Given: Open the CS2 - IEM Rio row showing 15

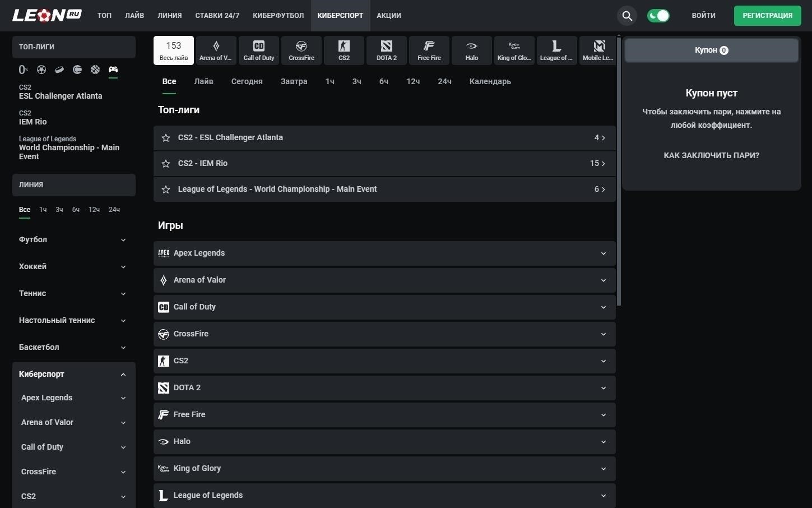Looking at the screenshot, I should [384, 164].
